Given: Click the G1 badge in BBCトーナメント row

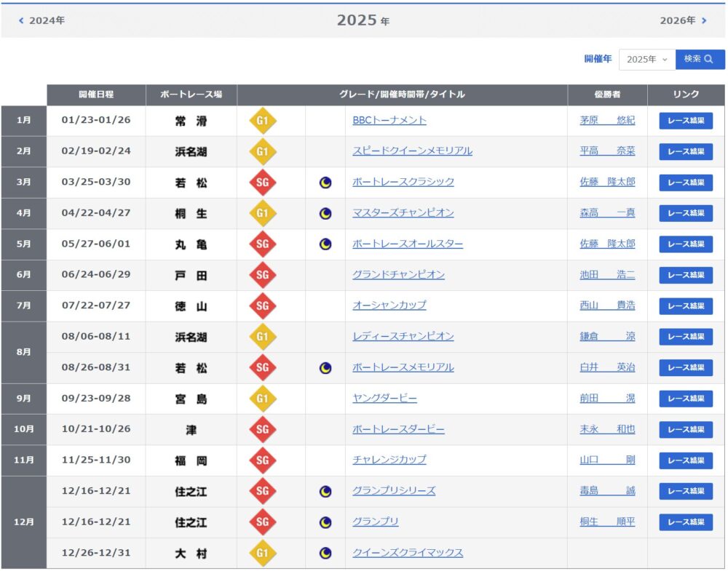Looking at the screenshot, I should point(263,121).
